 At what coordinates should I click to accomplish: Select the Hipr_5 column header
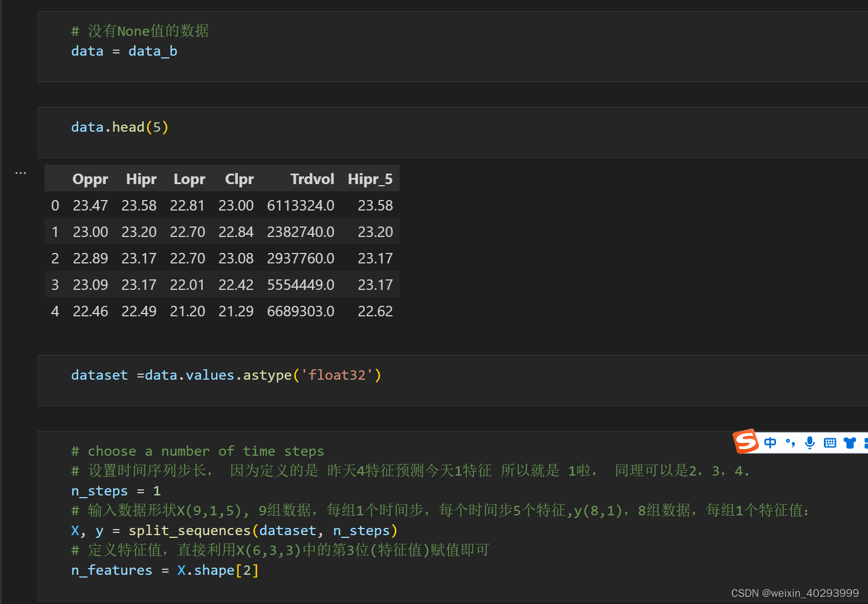[370, 179]
